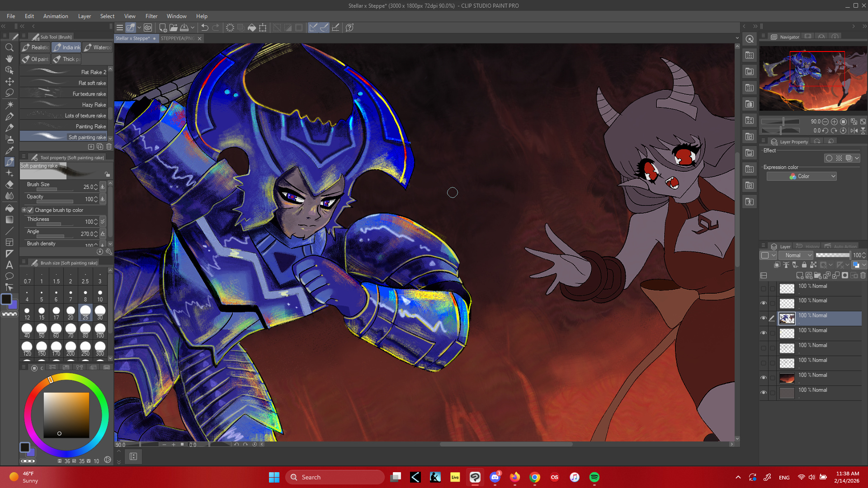Delete layer using trash icon
The image size is (868, 488).
[x=863, y=275]
